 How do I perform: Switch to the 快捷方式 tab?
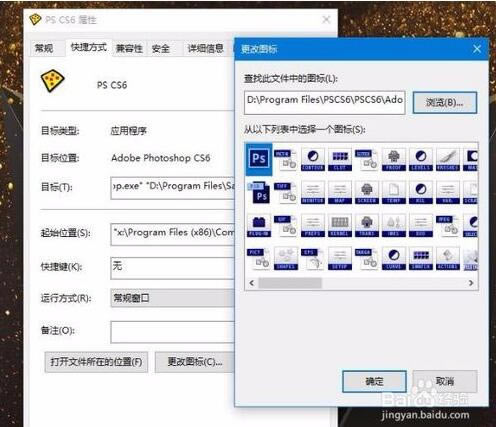click(89, 47)
